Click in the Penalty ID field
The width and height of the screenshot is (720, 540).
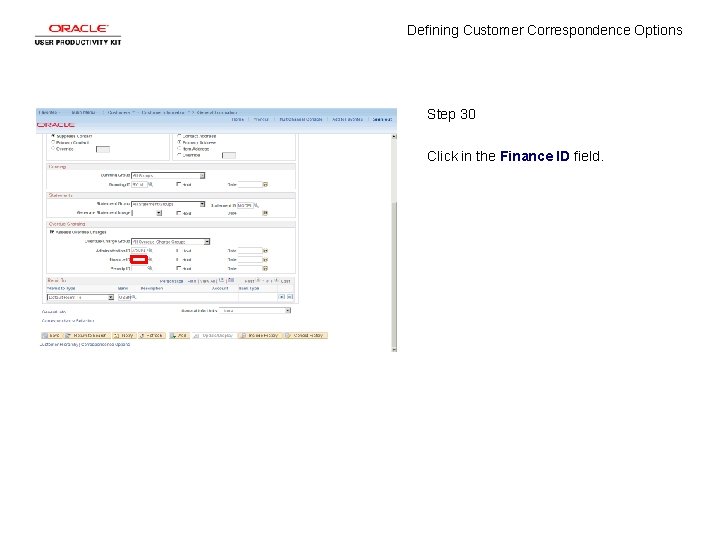click(139, 268)
